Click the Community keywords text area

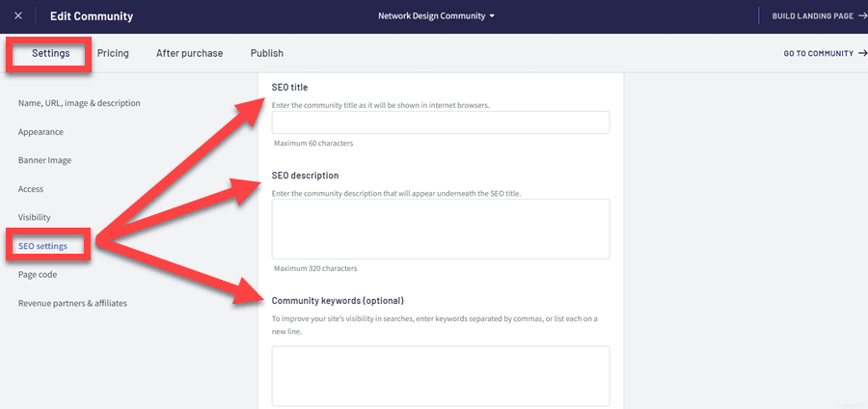point(440,375)
